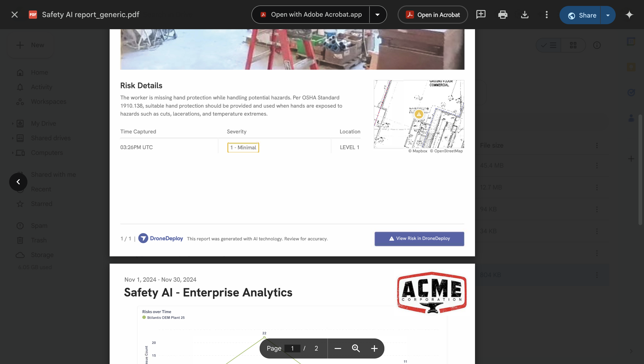Click the PDF file type icon
Image resolution: width=644 pixels, height=364 pixels.
pos(33,15)
